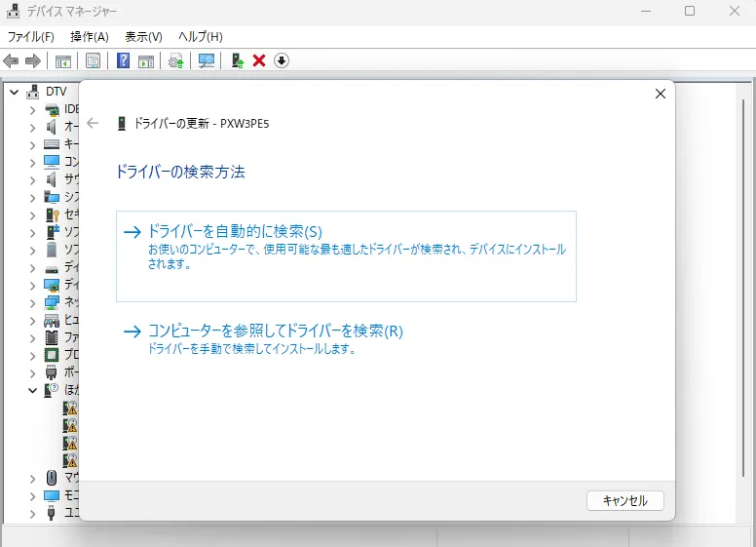Select the security devices key icon
The image size is (756, 547).
(x=52, y=215)
